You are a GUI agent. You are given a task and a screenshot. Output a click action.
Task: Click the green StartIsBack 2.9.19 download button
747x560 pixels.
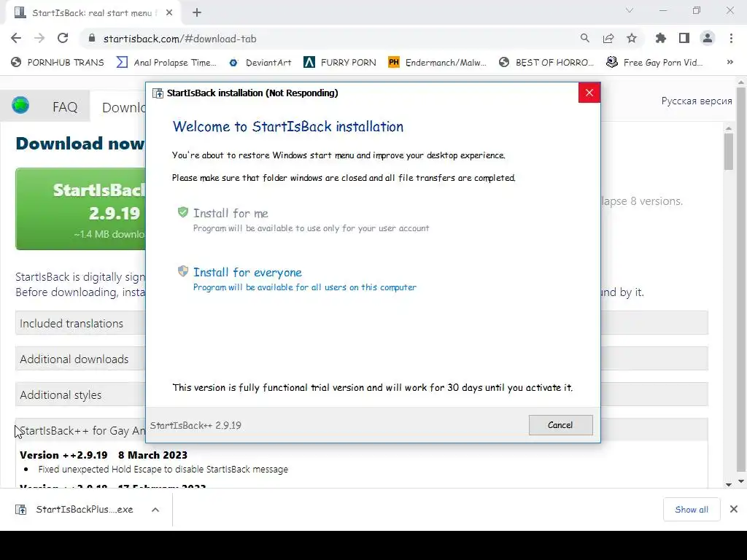tap(80, 209)
